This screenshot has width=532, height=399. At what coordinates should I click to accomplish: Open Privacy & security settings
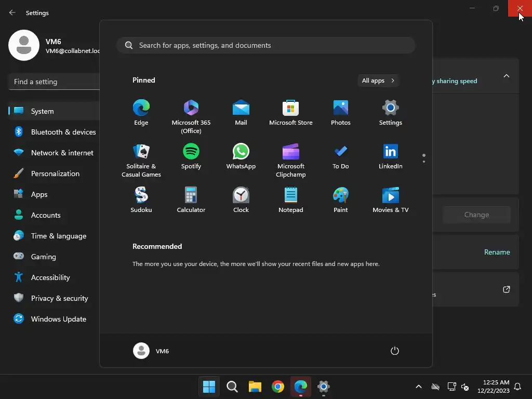coord(54,298)
